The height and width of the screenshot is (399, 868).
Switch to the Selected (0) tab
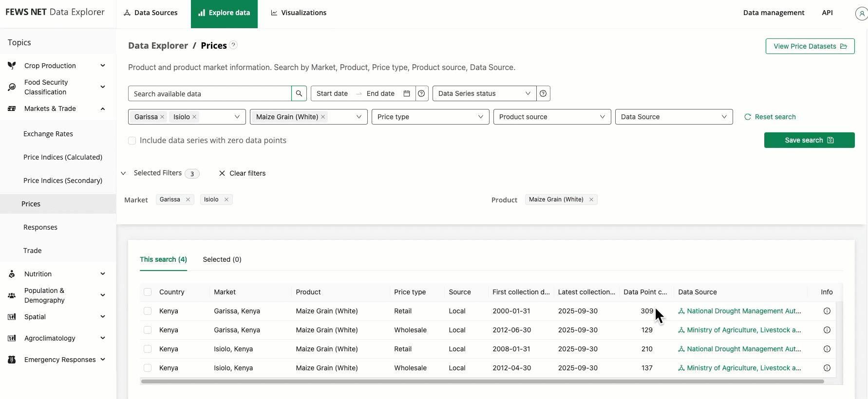pyautogui.click(x=222, y=259)
